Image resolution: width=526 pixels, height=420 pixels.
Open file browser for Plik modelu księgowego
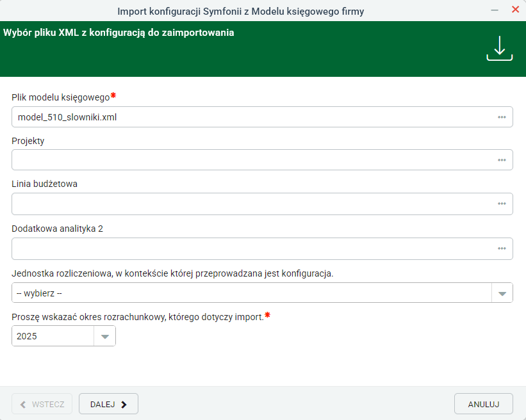point(502,117)
